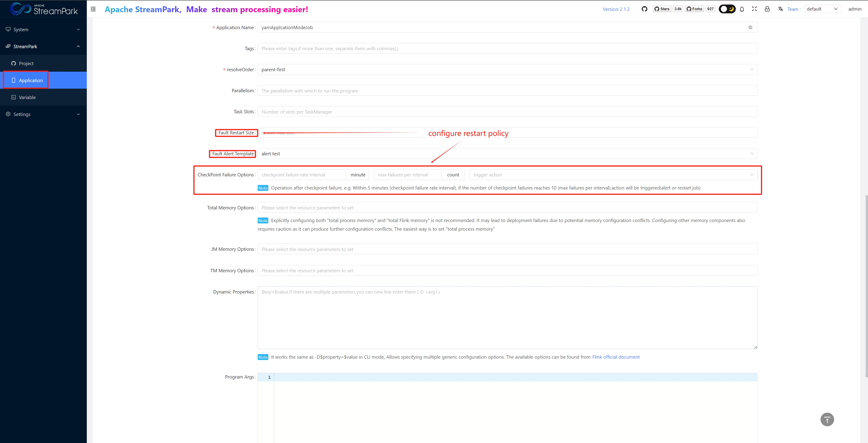
Task: Click the lock screen icon
Action: [767, 9]
